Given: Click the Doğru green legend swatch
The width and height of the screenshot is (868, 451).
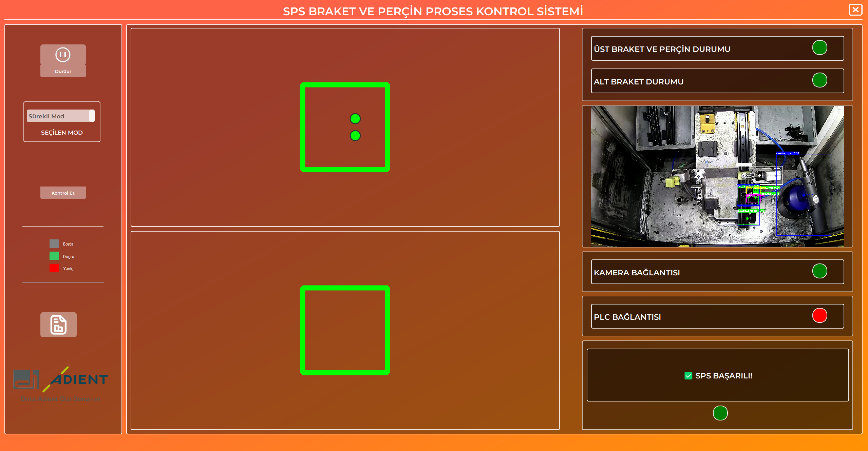Looking at the screenshot, I should point(54,256).
